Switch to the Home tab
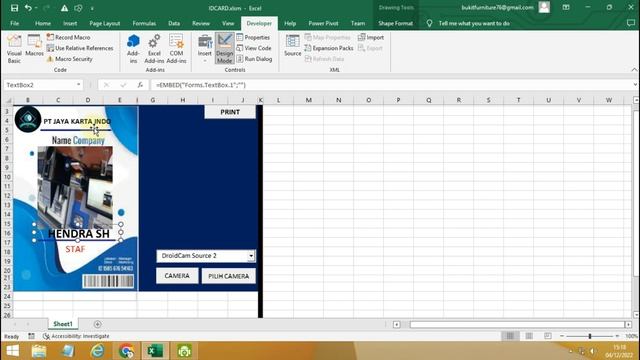640x360 pixels. [43, 23]
